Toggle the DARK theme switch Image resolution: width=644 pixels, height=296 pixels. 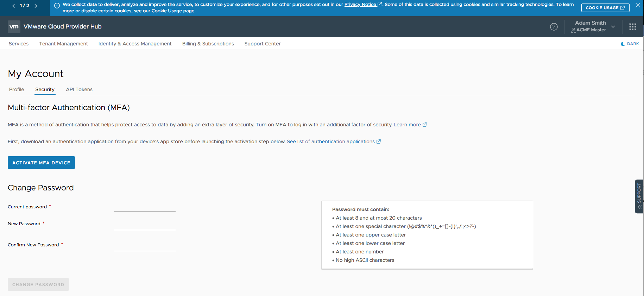coord(630,44)
